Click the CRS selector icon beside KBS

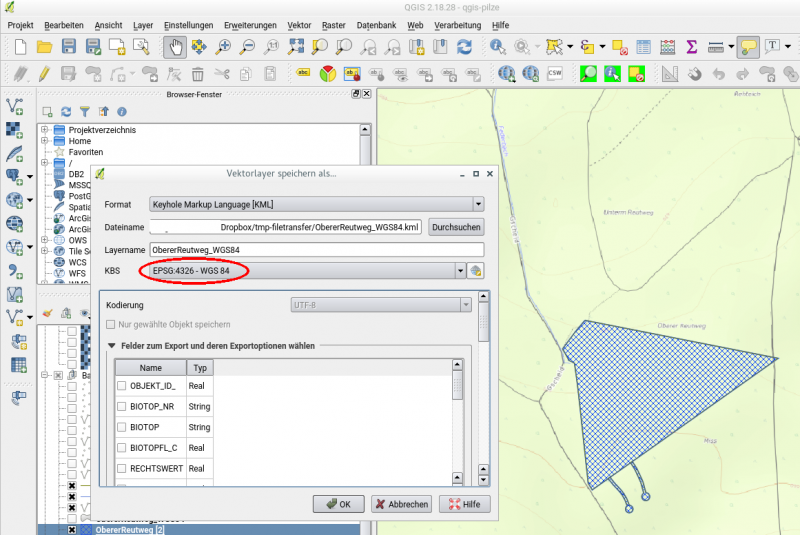point(476,270)
